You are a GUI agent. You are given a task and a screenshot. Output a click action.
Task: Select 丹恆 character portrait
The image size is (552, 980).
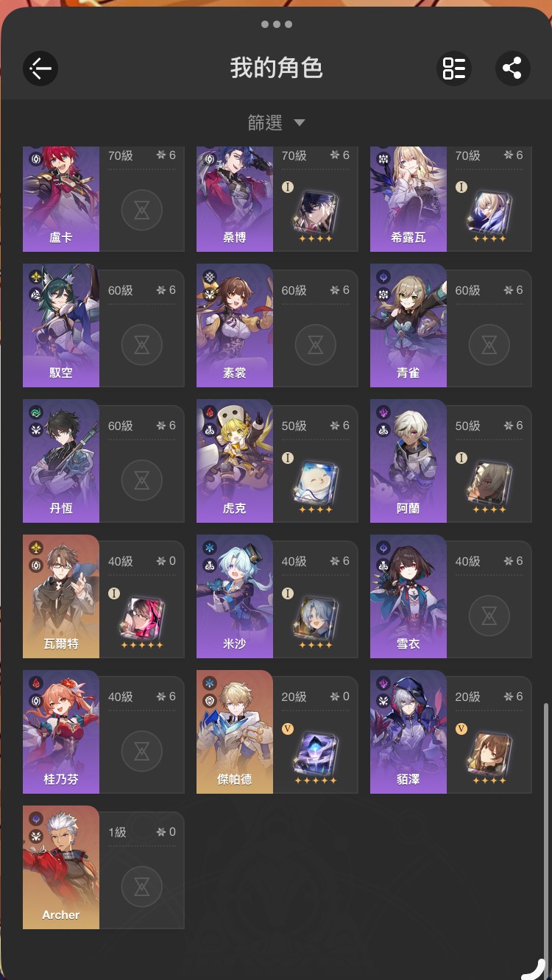click(61, 461)
